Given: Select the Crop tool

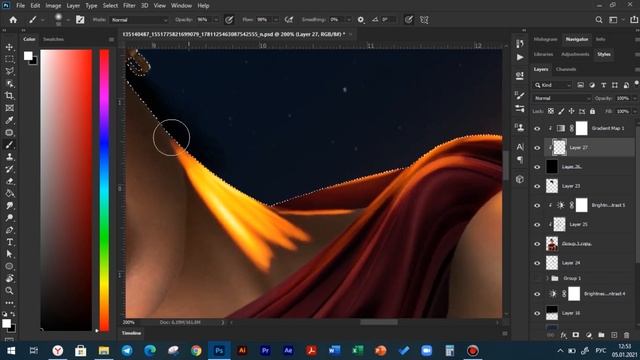Looking at the screenshot, I should click(9, 96).
